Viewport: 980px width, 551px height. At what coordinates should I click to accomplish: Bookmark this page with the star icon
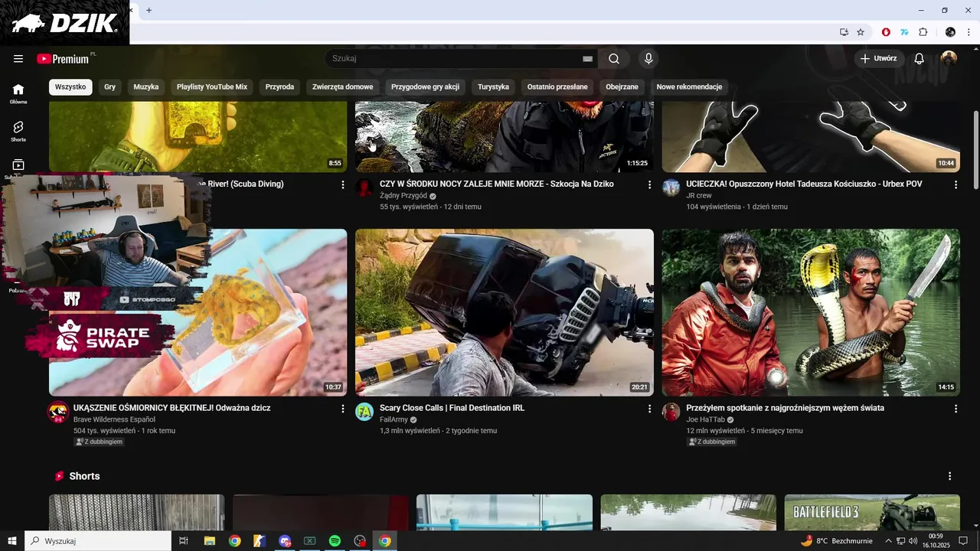861,32
